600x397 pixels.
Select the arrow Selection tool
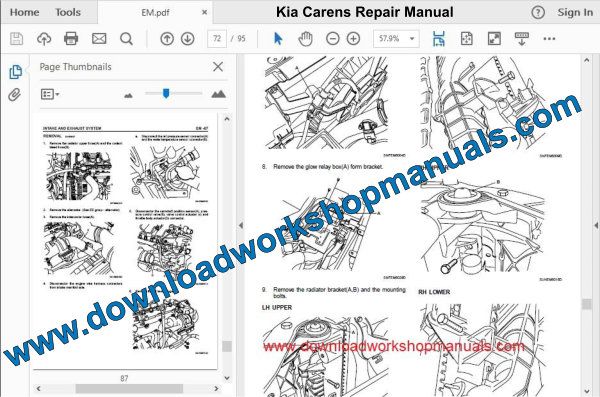(x=278, y=39)
